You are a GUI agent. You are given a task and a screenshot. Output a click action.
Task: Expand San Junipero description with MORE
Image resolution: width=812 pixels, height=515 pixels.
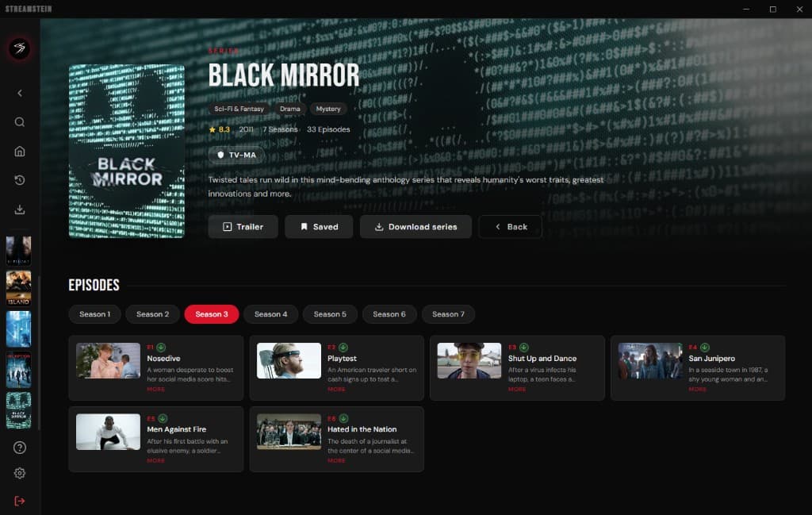pyautogui.click(x=698, y=389)
